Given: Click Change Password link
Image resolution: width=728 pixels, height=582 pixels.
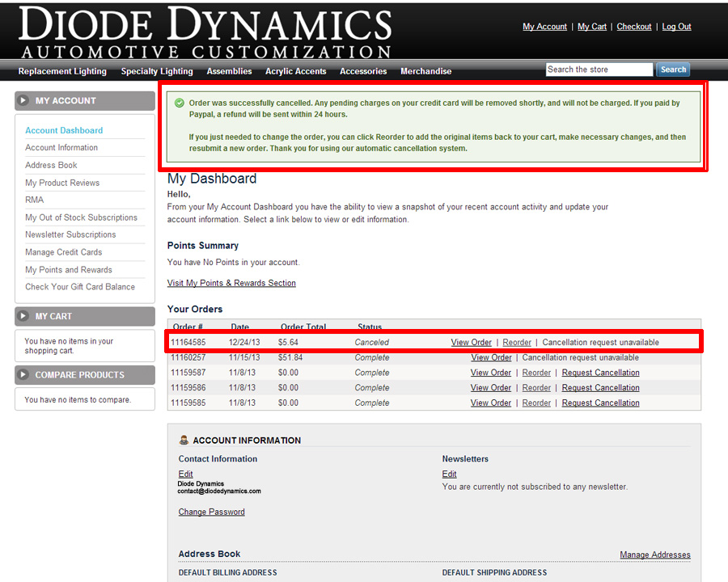Looking at the screenshot, I should pyautogui.click(x=211, y=512).
